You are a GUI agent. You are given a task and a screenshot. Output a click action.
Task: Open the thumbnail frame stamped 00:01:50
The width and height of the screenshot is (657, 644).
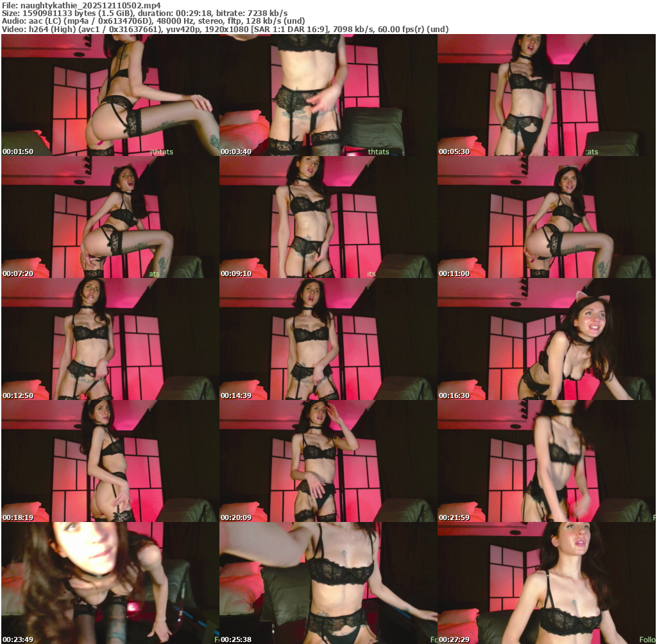click(110, 95)
